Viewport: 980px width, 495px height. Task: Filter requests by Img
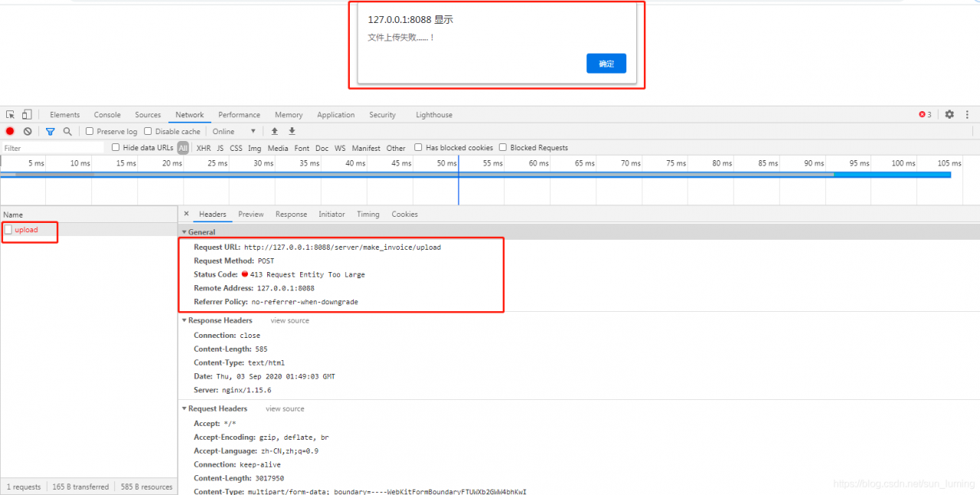click(254, 148)
